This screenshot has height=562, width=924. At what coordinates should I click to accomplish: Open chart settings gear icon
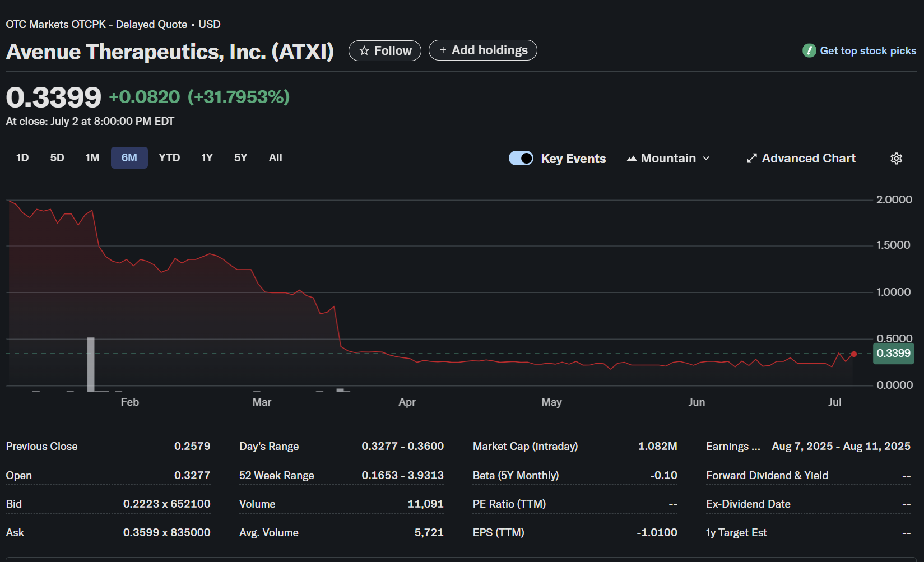(896, 159)
